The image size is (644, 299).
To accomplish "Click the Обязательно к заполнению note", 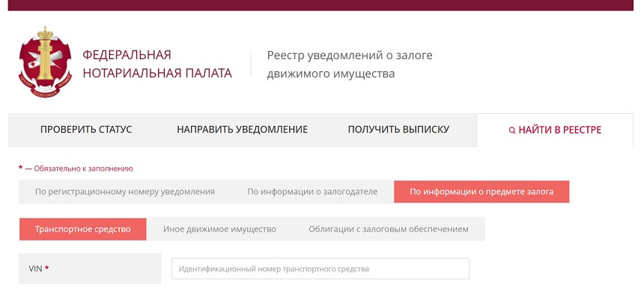I will 76,168.
